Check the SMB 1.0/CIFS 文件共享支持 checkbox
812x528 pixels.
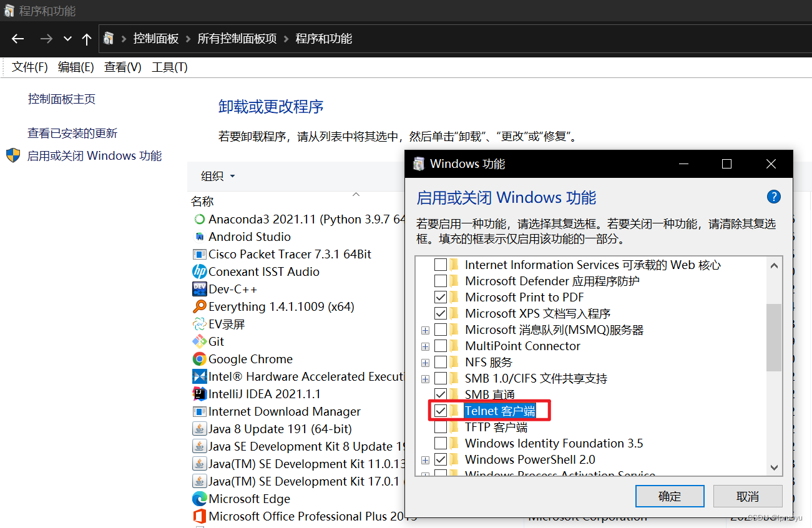441,378
